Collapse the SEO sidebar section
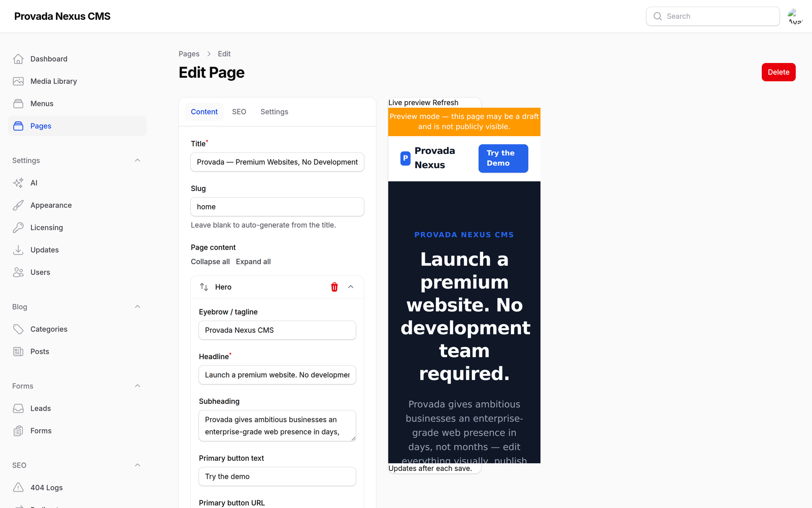 [x=138, y=465]
